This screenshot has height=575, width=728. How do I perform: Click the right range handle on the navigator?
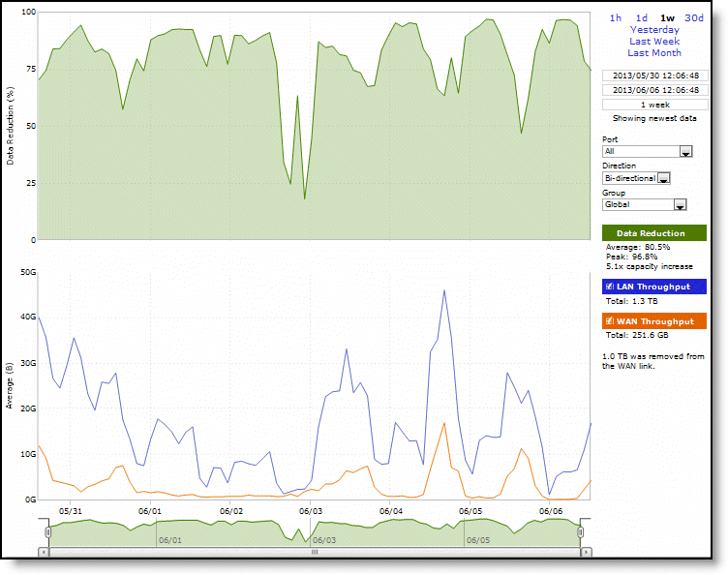pos(582,530)
